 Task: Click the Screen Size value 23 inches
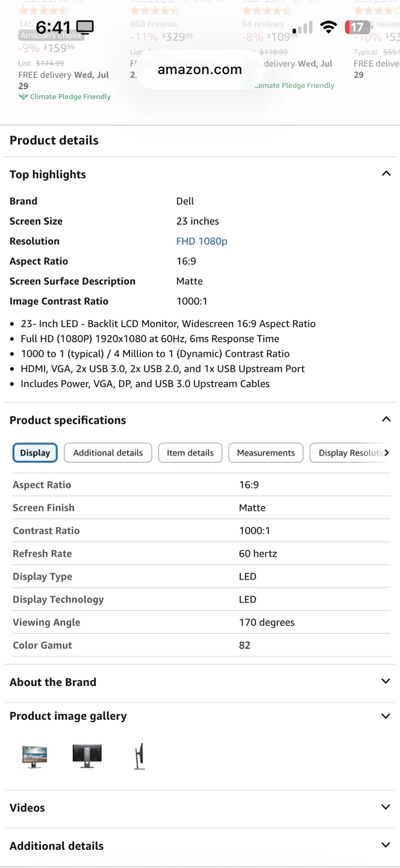[198, 221]
